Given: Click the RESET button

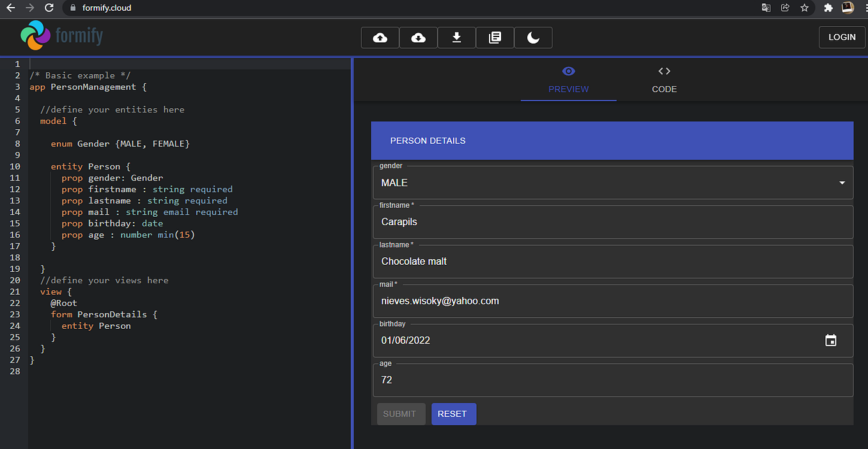Looking at the screenshot, I should pos(453,414).
